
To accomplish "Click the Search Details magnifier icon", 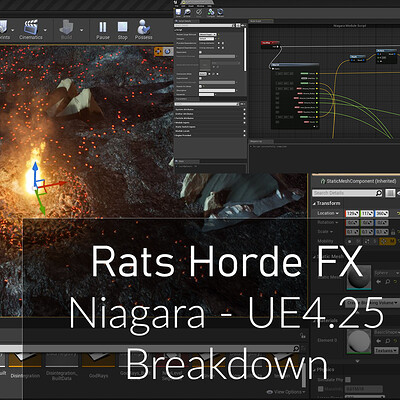I will (x=379, y=193).
